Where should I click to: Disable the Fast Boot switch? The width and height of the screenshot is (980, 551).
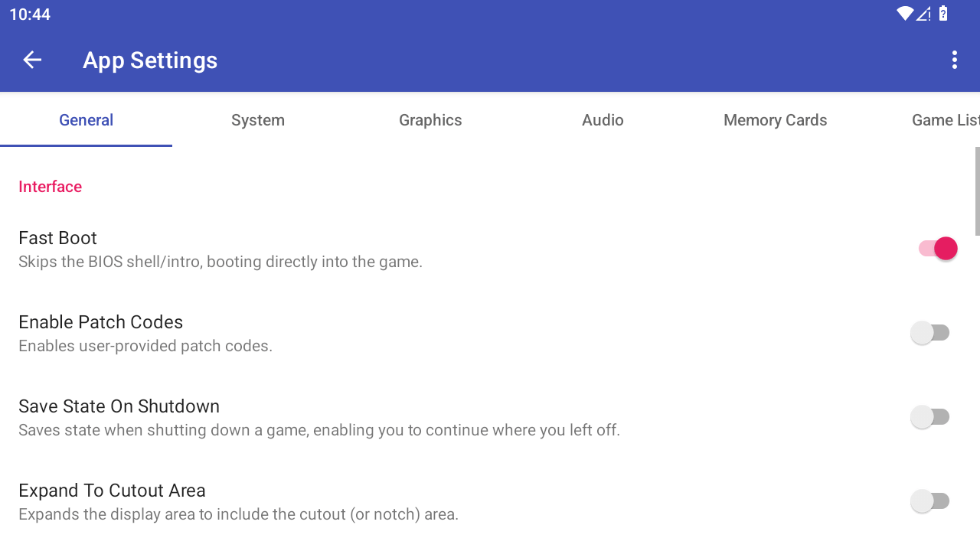[937, 249]
